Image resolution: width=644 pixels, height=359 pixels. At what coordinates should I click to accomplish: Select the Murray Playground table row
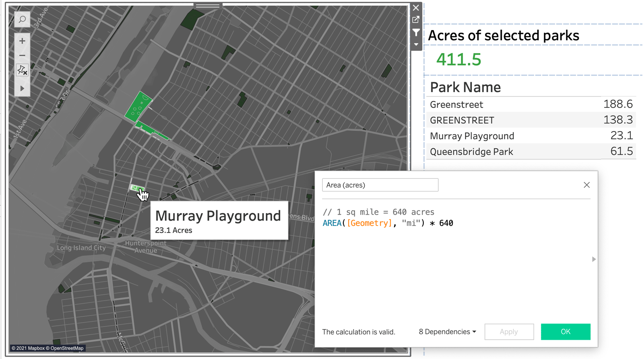tap(472, 136)
